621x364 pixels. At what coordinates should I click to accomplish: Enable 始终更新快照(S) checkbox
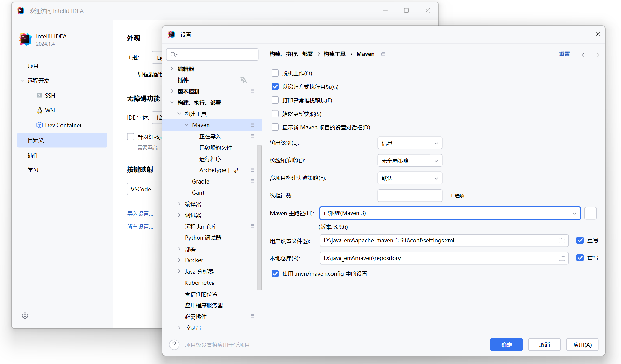tap(275, 114)
